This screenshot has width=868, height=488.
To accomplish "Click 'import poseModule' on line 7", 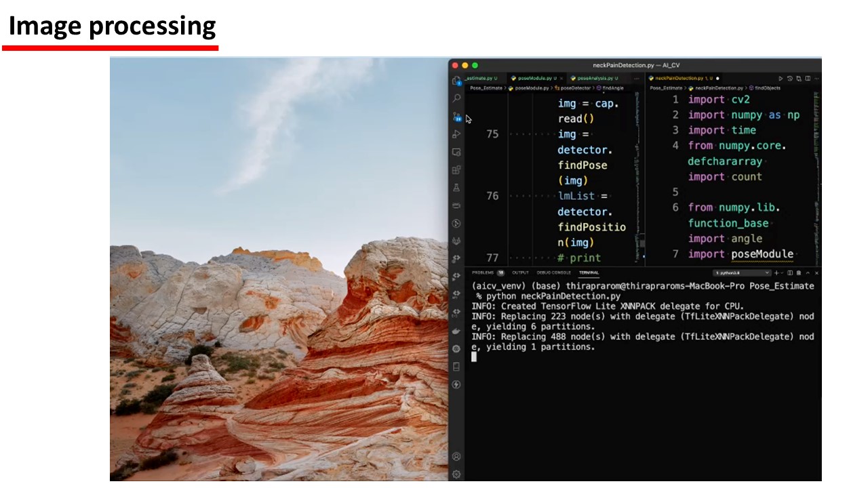I will tap(741, 254).
